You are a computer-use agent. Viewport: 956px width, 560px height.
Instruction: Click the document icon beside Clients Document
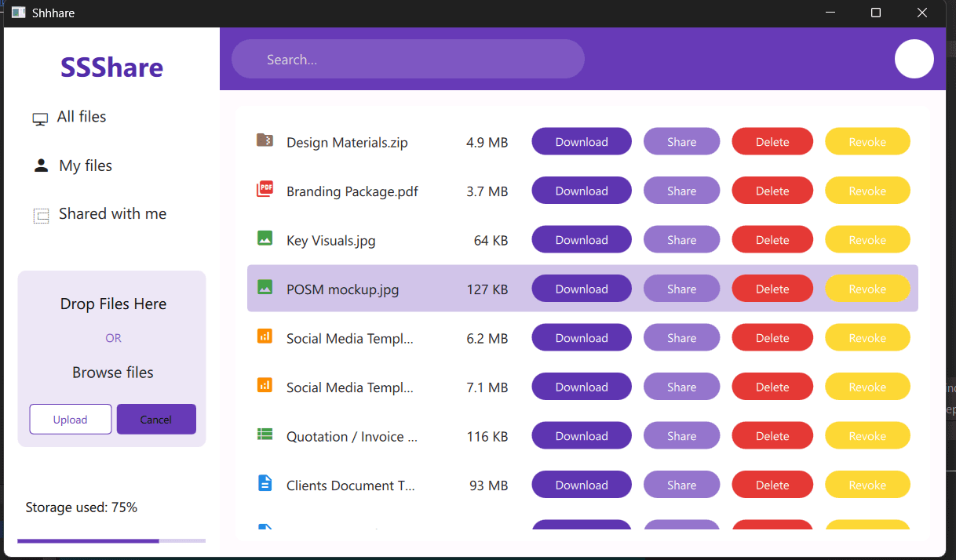(265, 483)
